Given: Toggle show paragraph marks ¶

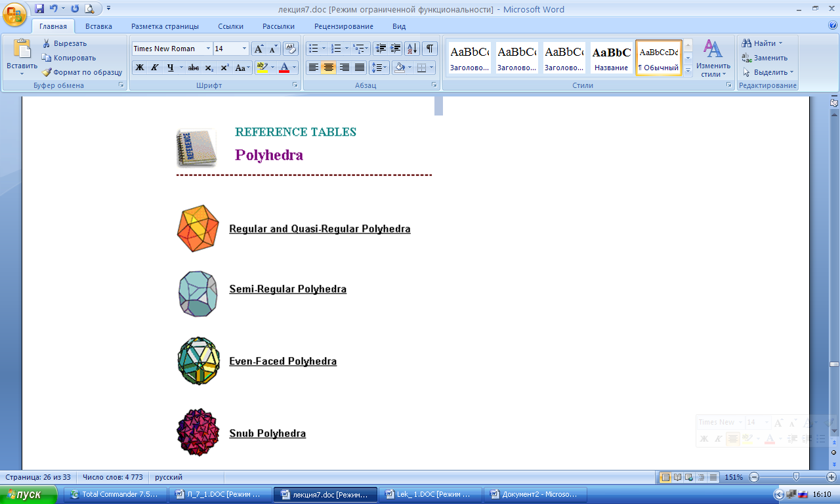Looking at the screenshot, I should coord(430,49).
